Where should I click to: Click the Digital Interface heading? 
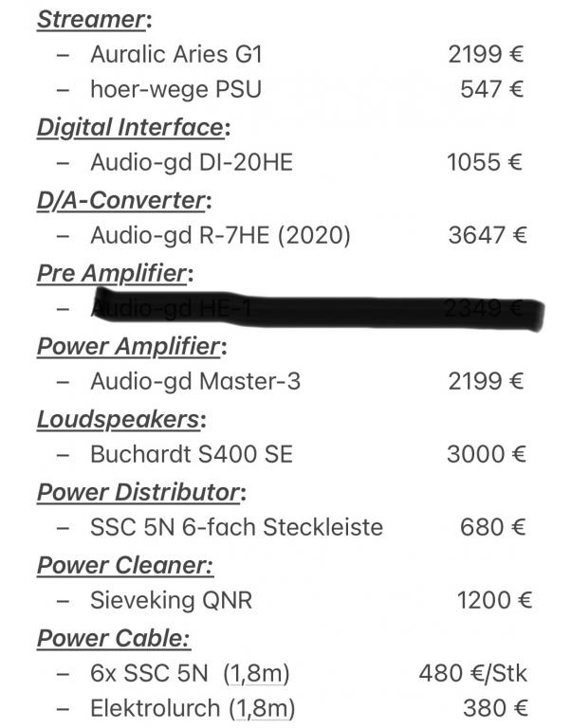pos(131,127)
